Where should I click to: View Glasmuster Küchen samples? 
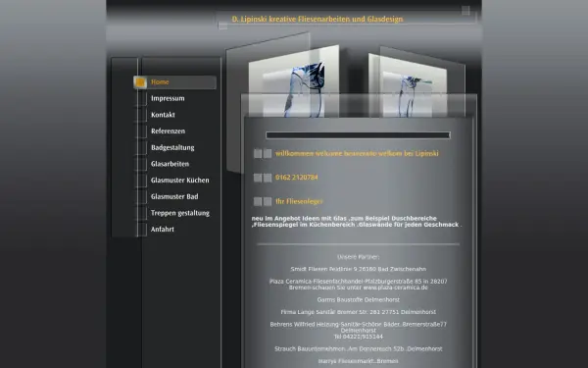point(180,181)
